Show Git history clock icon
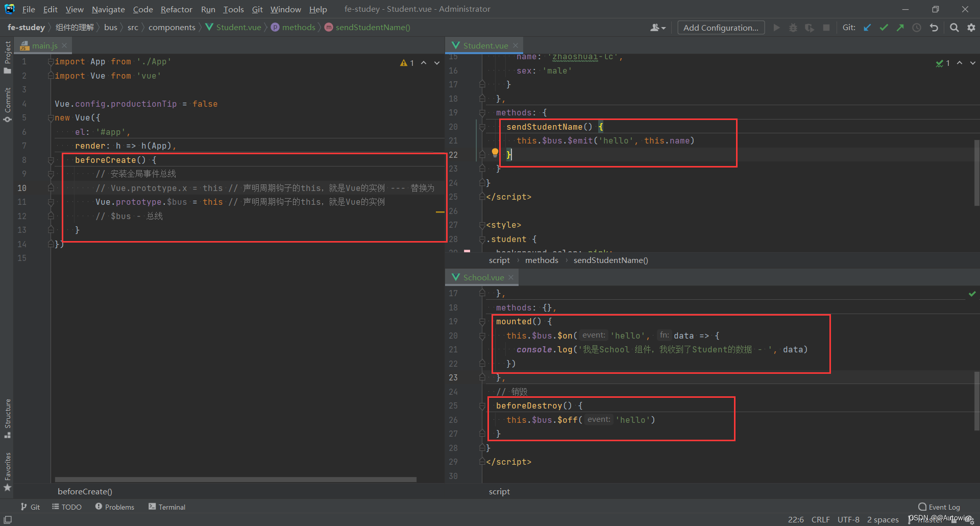The image size is (980, 526). 917,28
